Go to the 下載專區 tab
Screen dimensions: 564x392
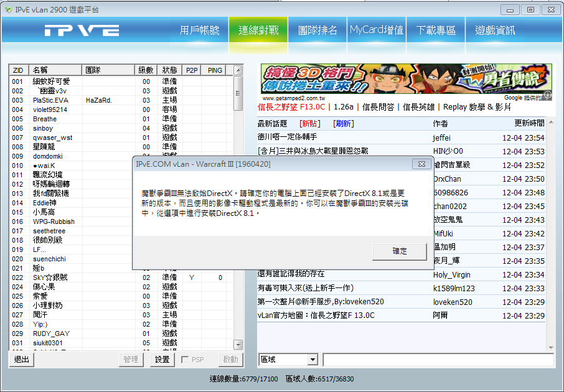436,30
